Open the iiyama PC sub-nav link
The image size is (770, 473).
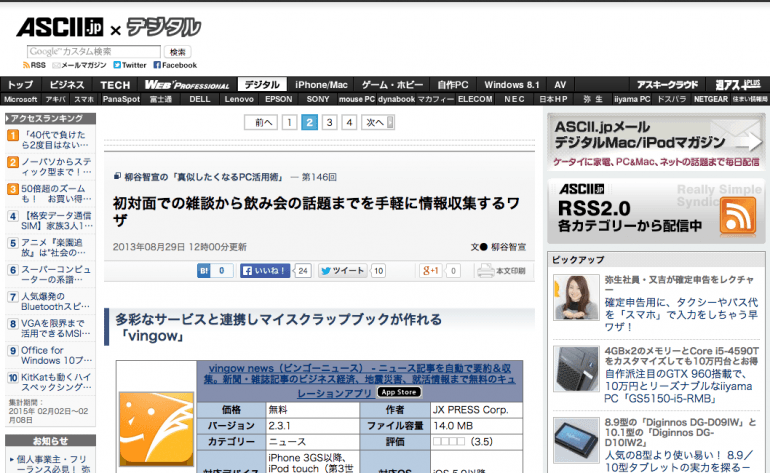coord(632,99)
